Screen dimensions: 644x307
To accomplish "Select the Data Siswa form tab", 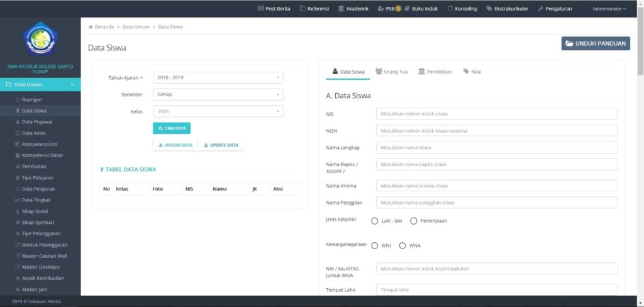I will pyautogui.click(x=348, y=72).
